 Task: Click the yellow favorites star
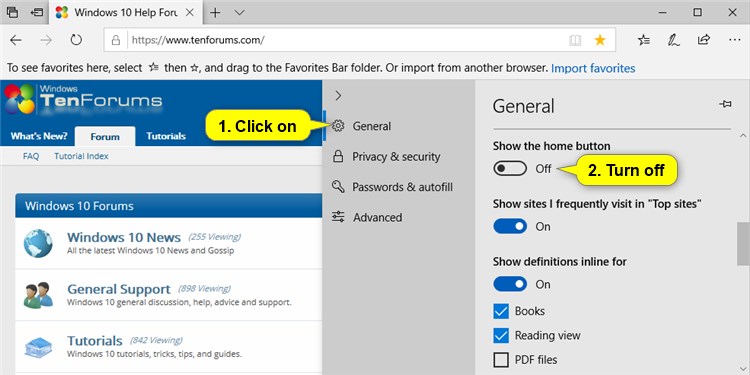click(x=600, y=40)
